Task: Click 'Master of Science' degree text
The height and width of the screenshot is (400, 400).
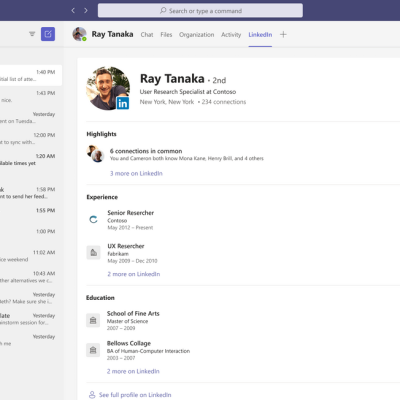Action: click(127, 321)
